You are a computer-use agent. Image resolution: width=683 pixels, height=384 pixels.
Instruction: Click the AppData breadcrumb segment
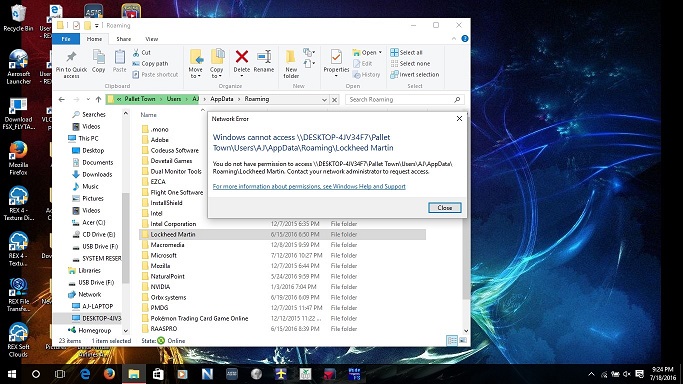222,99
